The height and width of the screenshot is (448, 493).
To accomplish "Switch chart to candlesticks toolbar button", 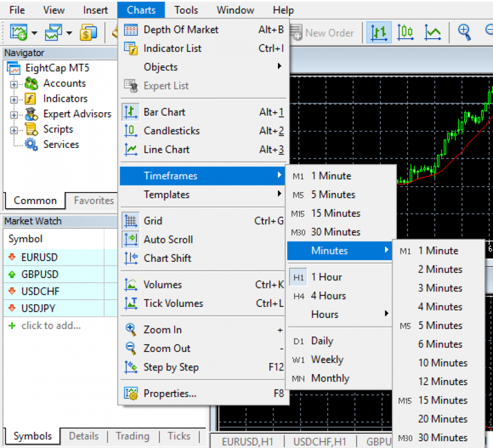I will tap(405, 33).
